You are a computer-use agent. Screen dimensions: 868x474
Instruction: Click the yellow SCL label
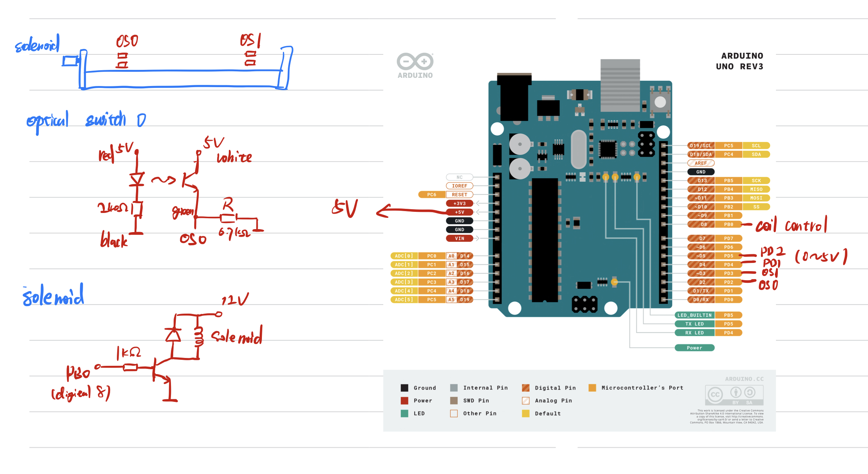point(756,146)
